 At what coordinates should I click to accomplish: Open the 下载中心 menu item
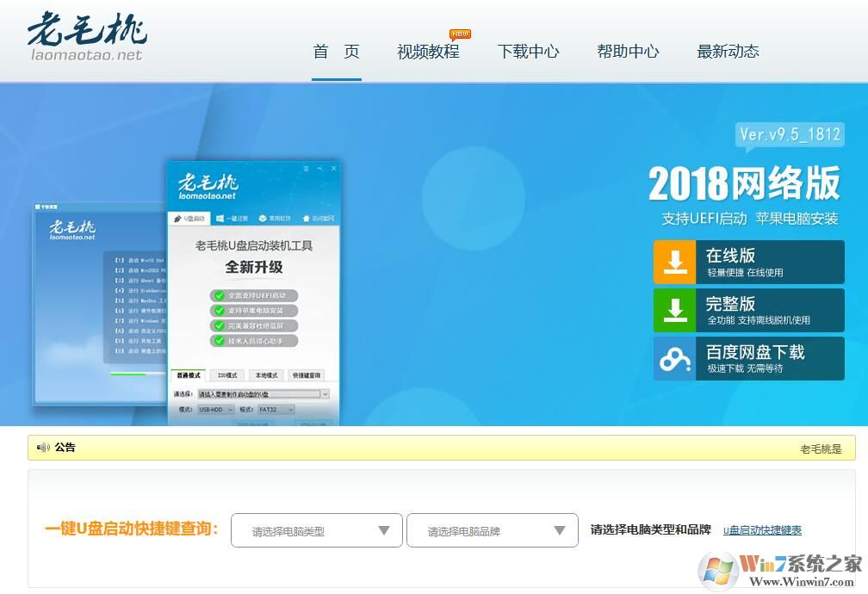coord(528,52)
